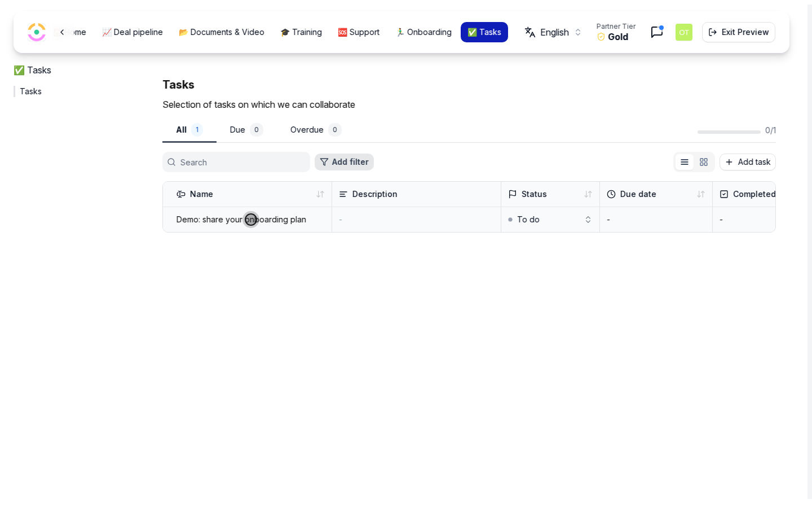Click the Exit Preview button
The height and width of the screenshot is (508, 812).
point(738,32)
